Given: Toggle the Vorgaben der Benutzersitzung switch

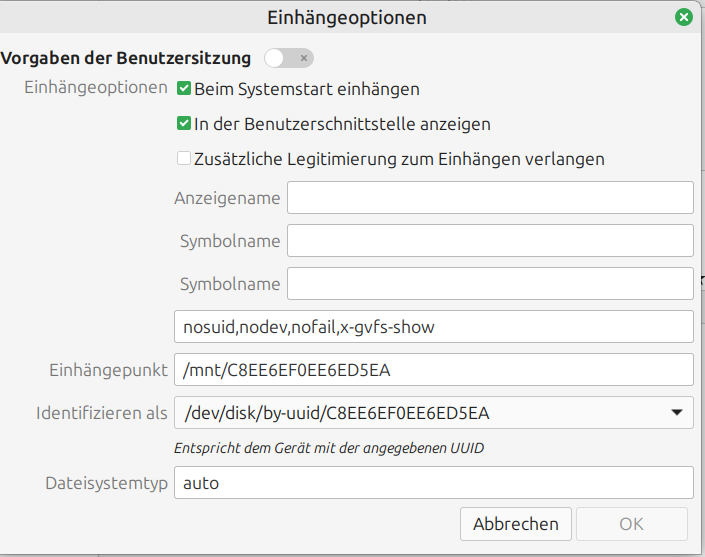Looking at the screenshot, I should (289, 58).
